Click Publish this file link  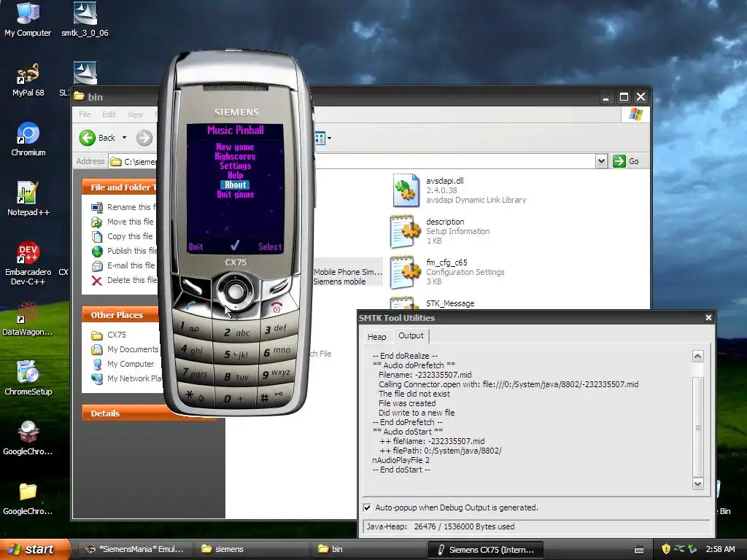tap(124, 251)
